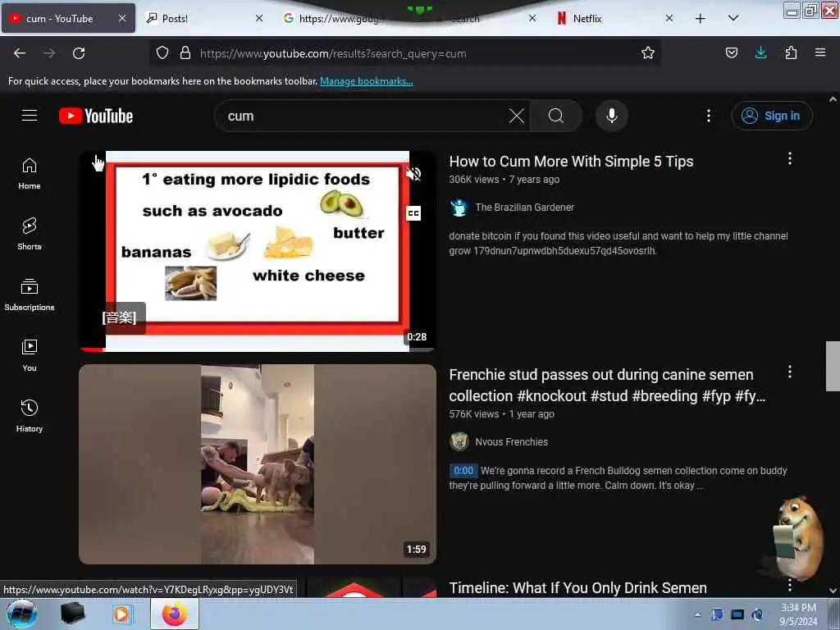Open the Firefox application menu
This screenshot has width=840, height=630.
(820, 52)
